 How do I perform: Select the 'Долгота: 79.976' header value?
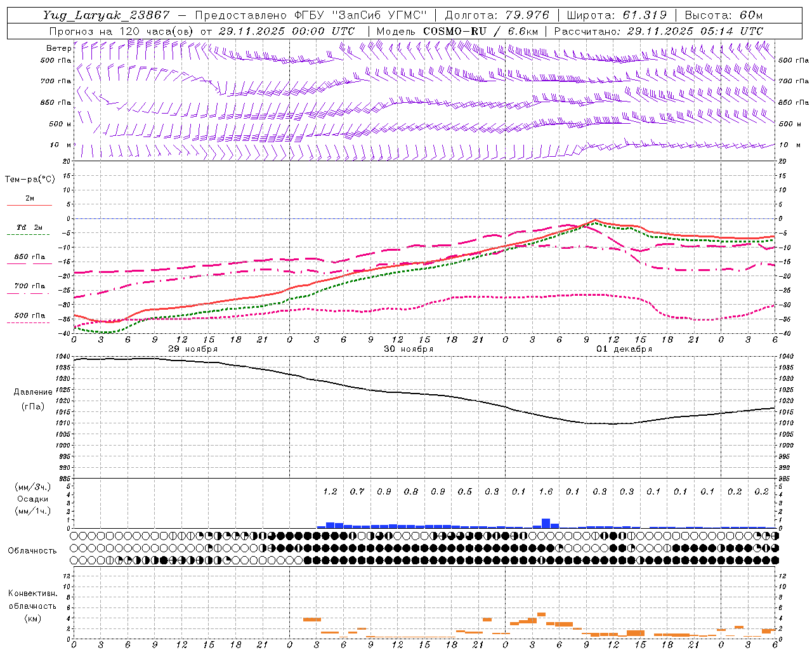coord(497,15)
